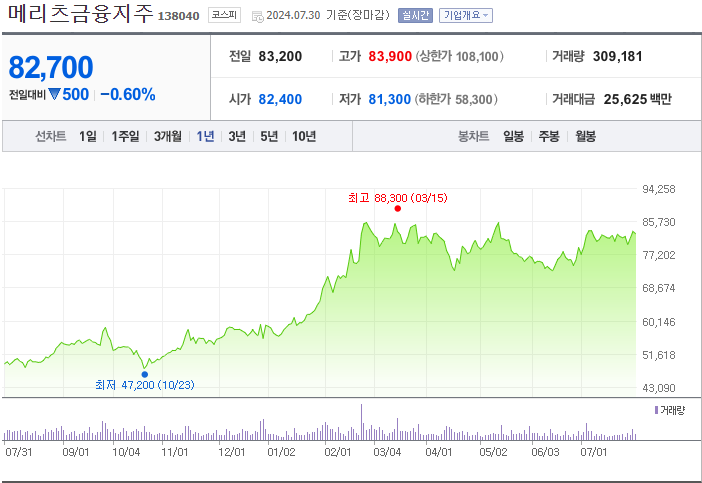Click the -0.60% change value
702x483 pixels.
(x=128, y=94)
